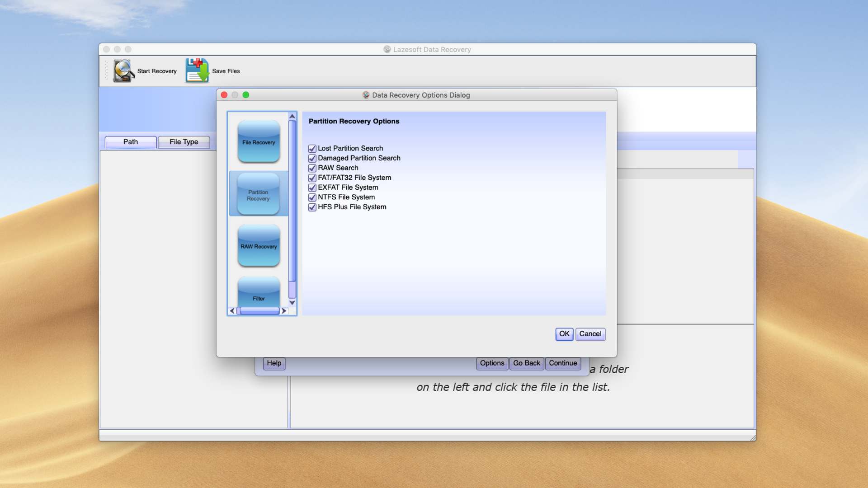Close the Data Recovery Options Dialog
The image size is (868, 488).
click(224, 95)
